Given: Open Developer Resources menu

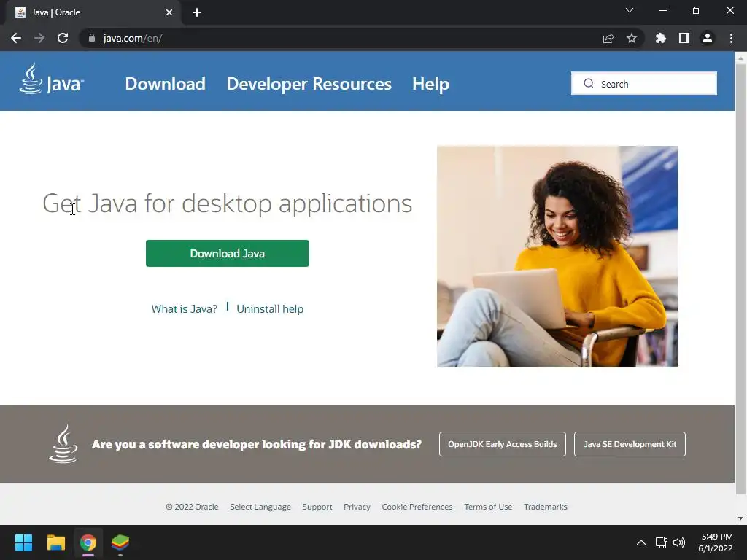Looking at the screenshot, I should (x=309, y=84).
